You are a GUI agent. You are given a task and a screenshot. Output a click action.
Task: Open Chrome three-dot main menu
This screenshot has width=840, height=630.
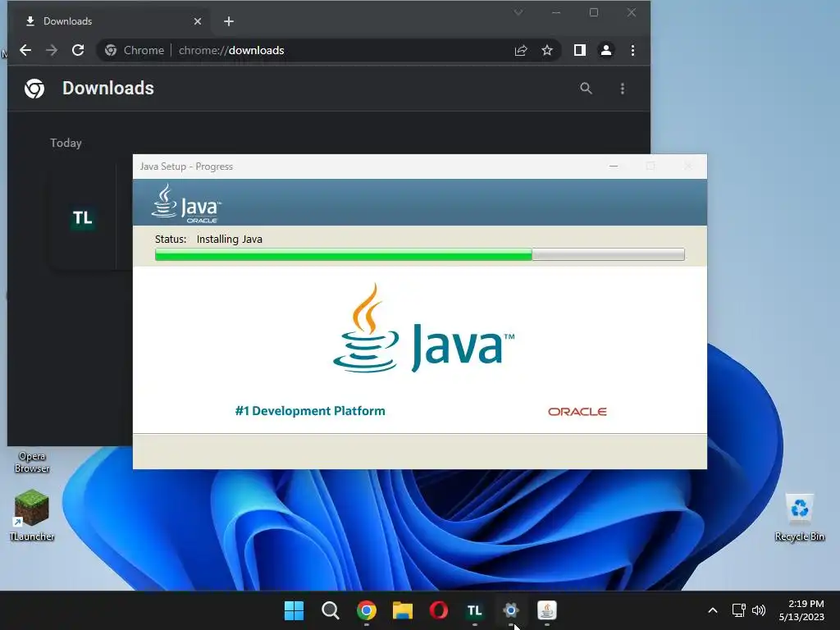tap(632, 50)
